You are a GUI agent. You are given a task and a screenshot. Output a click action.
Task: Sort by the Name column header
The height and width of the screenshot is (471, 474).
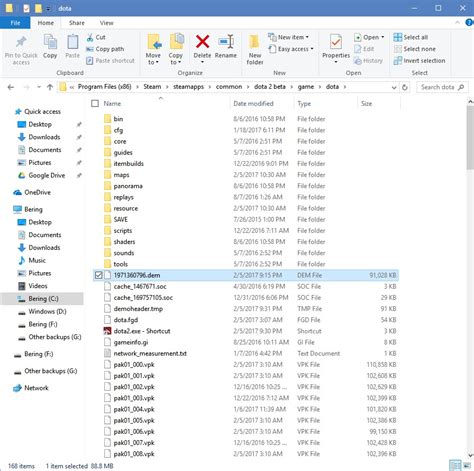pyautogui.click(x=112, y=104)
